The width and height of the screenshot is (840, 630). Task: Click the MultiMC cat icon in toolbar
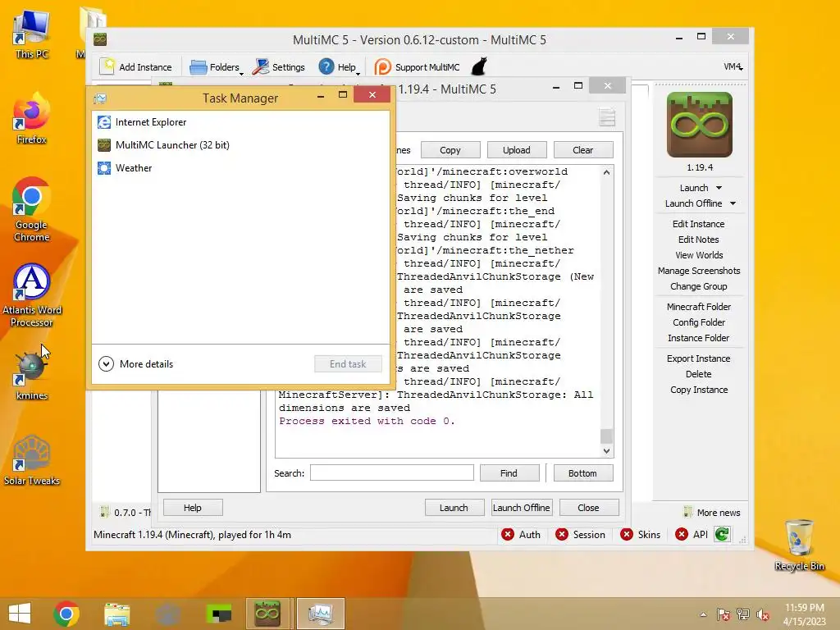(479, 67)
